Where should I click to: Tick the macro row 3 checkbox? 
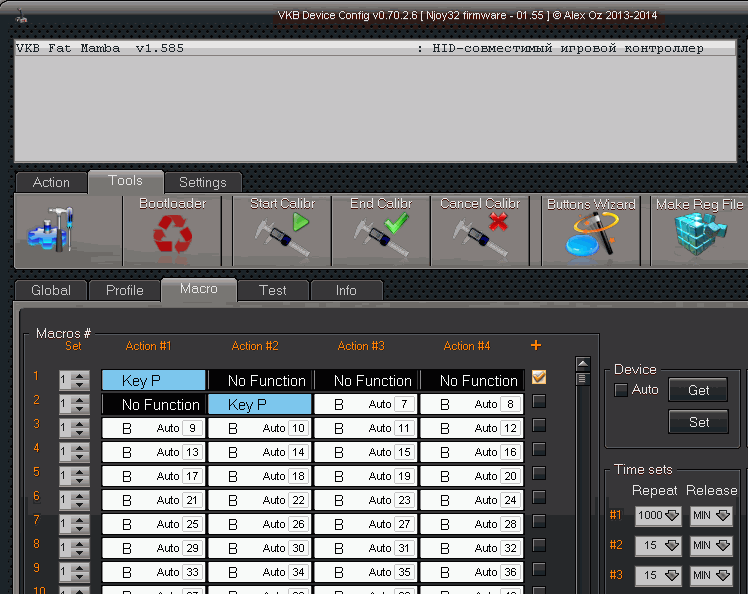click(x=539, y=425)
